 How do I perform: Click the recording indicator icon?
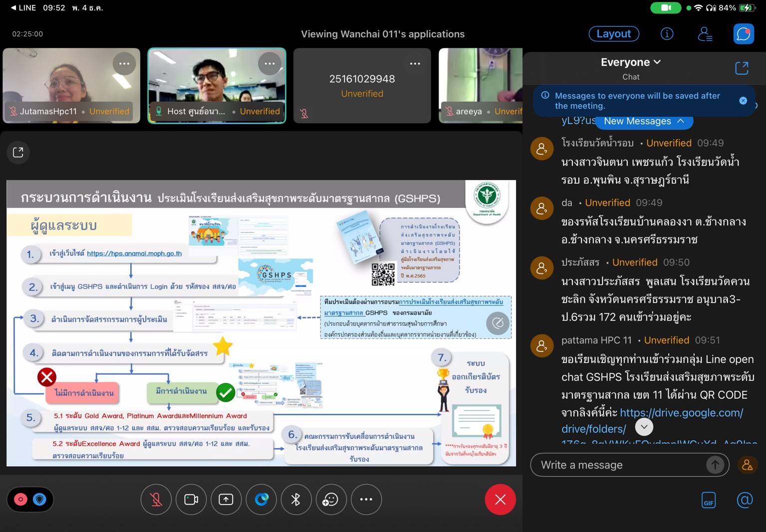(x=20, y=499)
